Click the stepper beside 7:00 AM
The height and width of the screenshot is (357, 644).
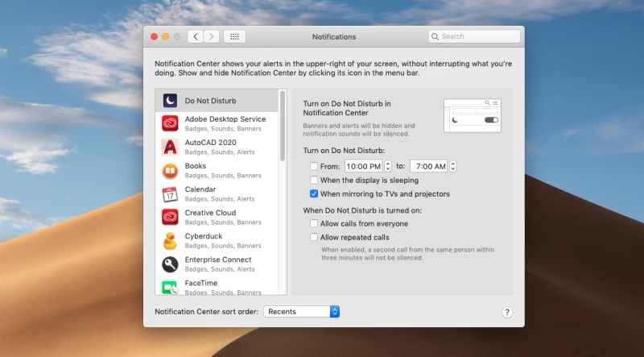[452, 166]
